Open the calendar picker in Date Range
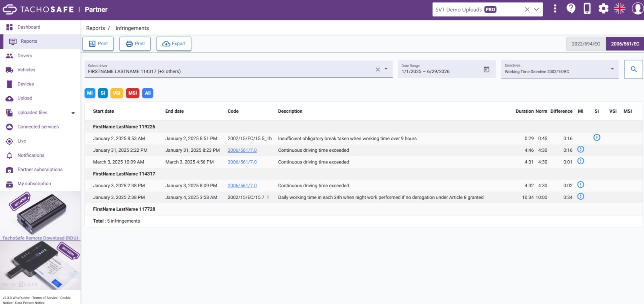Screen dimensions: 644x304 (486, 69)
